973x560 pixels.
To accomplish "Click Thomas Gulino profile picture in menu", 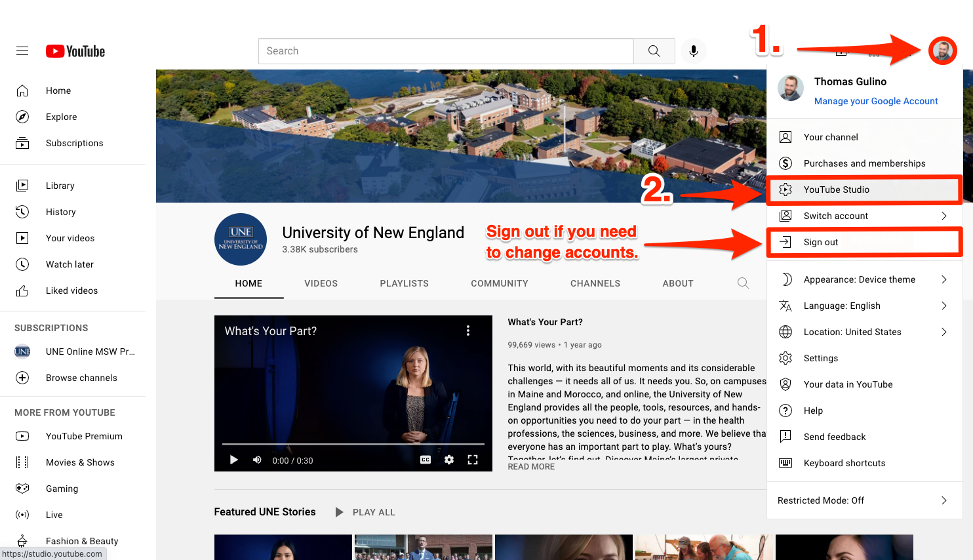I will click(x=791, y=88).
